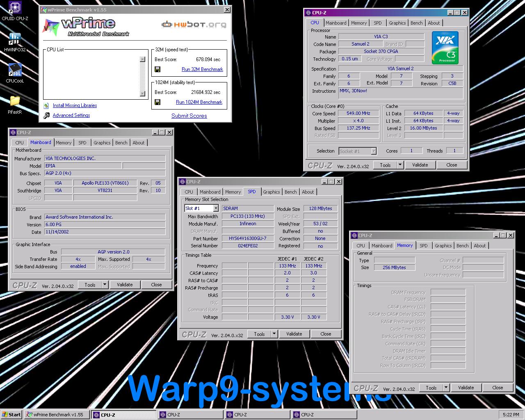Click hwbot.org logo in wPrime
The image size is (525, 420).
click(194, 25)
